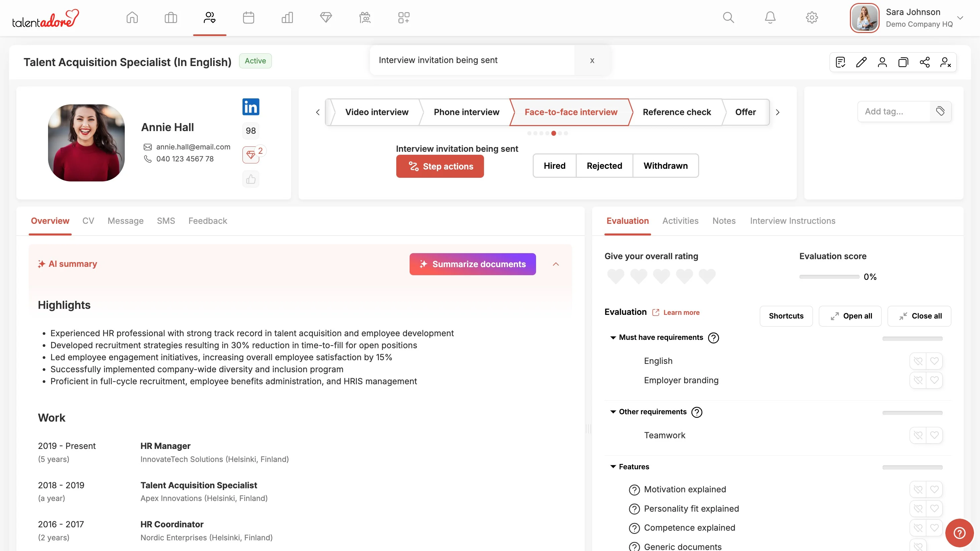
Task: Open Sara Johnson account dropdown
Action: [x=960, y=18]
